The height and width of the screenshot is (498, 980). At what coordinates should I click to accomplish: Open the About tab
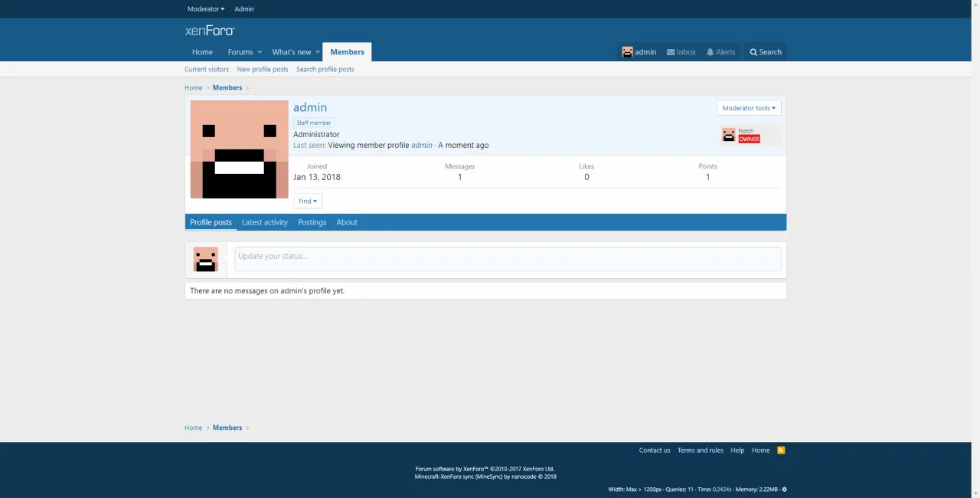(x=347, y=222)
